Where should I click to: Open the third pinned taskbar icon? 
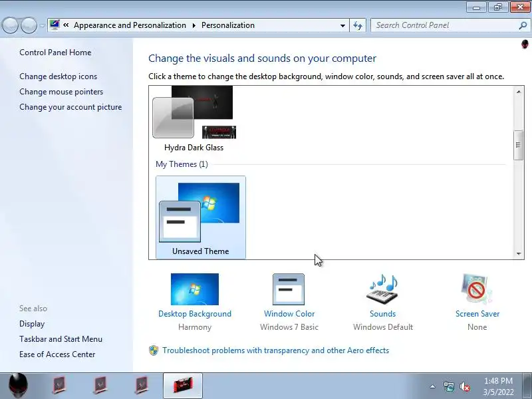142,386
